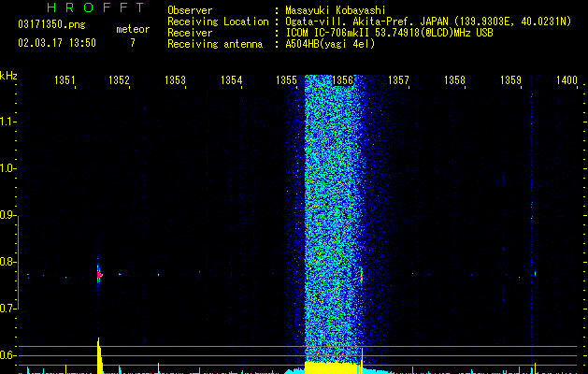The image size is (588, 374).
Task: Click the 0.8 kHz frequency axis label
Action: 7,262
